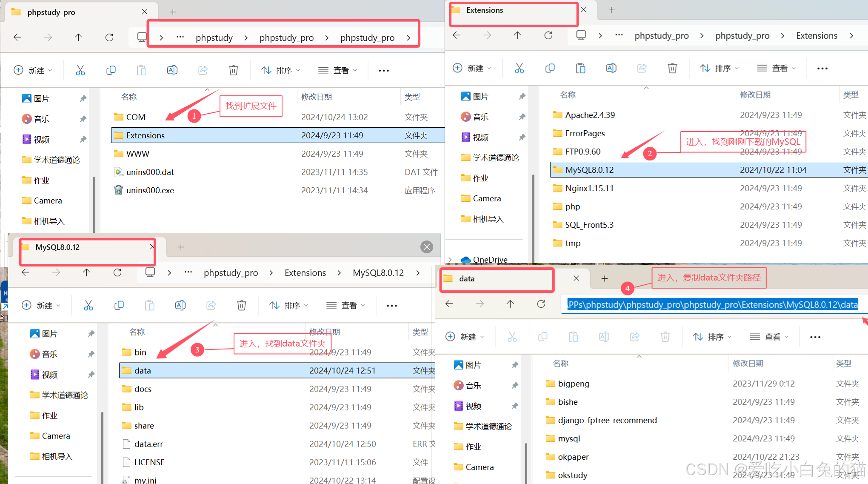Click refresh icon in phpstudy_pro window
This screenshot has width=868, height=484.
click(109, 37)
